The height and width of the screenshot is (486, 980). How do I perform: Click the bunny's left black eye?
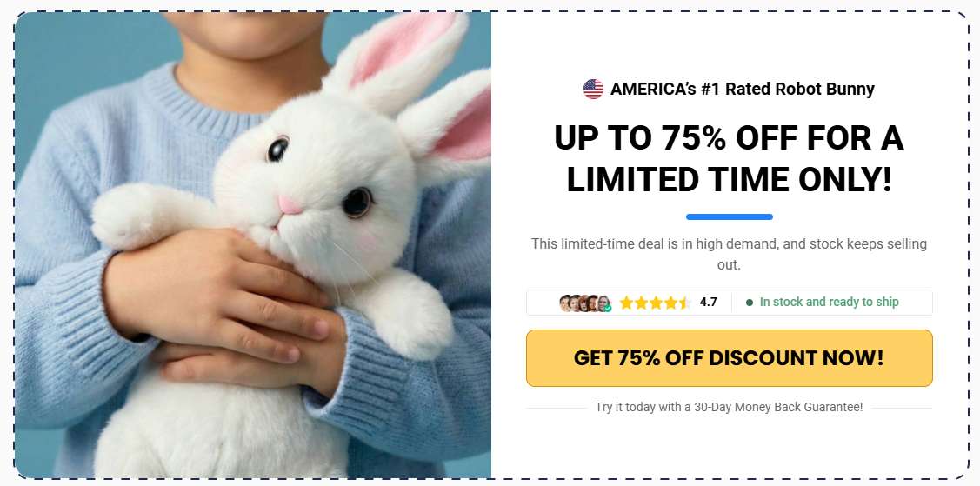pos(277,150)
